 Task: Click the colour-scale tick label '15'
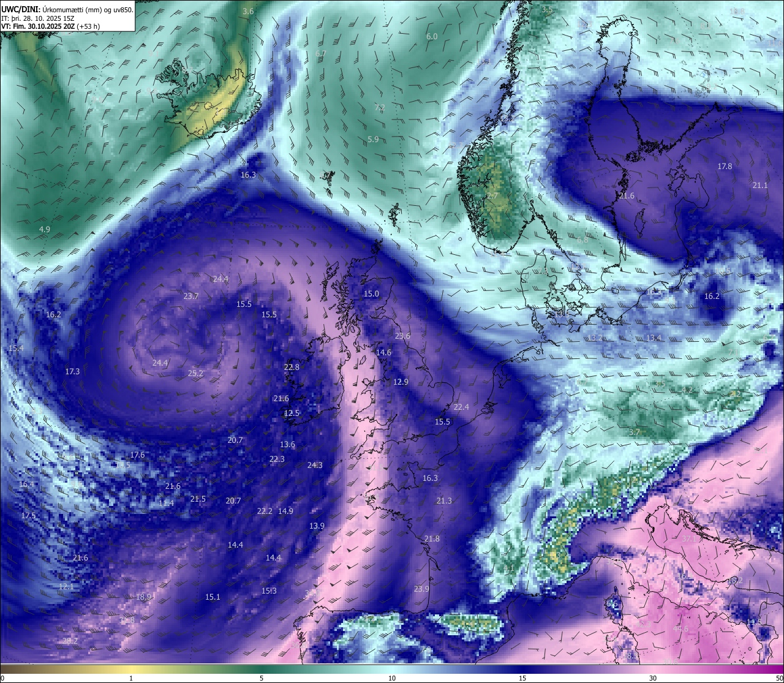[522, 678]
